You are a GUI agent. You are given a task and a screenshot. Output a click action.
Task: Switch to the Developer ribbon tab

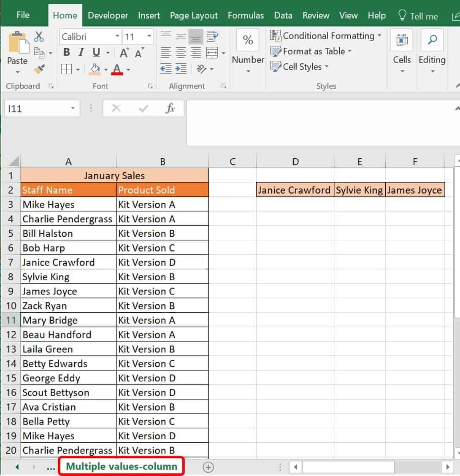pyautogui.click(x=108, y=15)
